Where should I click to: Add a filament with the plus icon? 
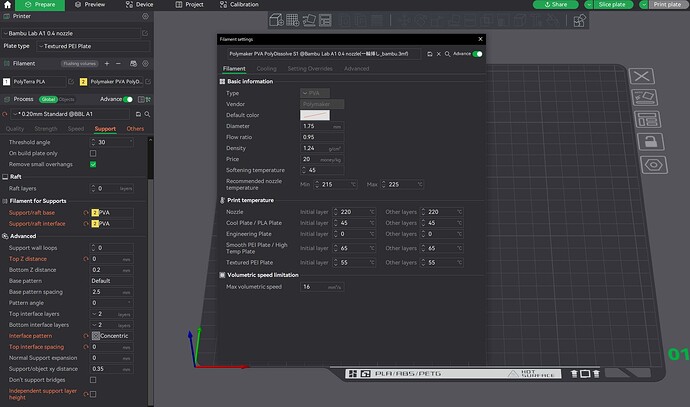point(106,64)
